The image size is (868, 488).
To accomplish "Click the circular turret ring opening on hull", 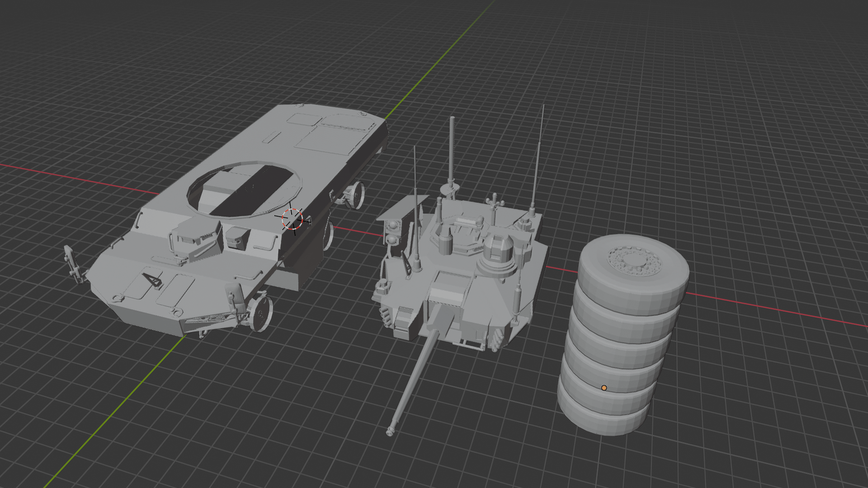I will click(x=245, y=190).
